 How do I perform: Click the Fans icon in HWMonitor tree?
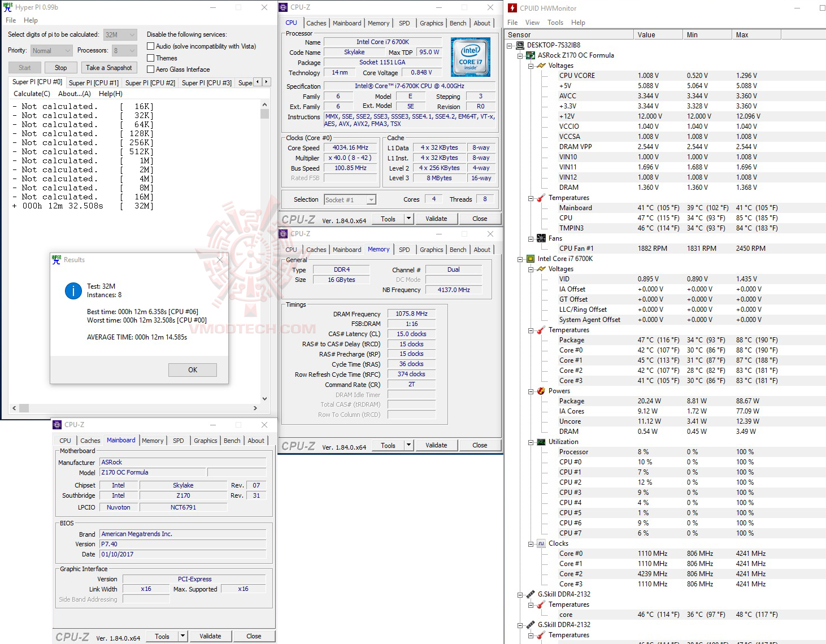(541, 238)
